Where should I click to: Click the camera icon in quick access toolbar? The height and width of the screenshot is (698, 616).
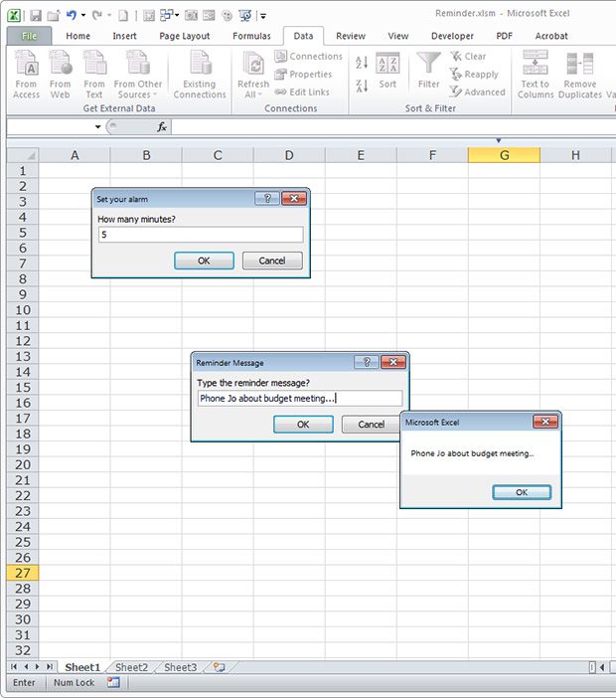[191, 16]
